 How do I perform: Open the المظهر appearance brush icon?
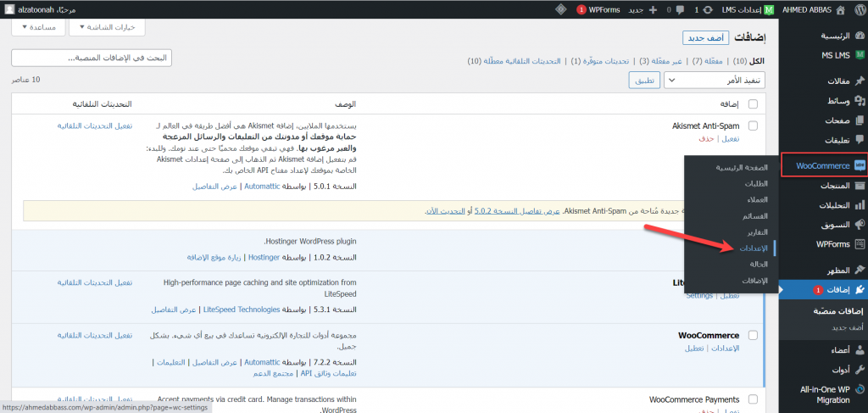[x=860, y=271]
